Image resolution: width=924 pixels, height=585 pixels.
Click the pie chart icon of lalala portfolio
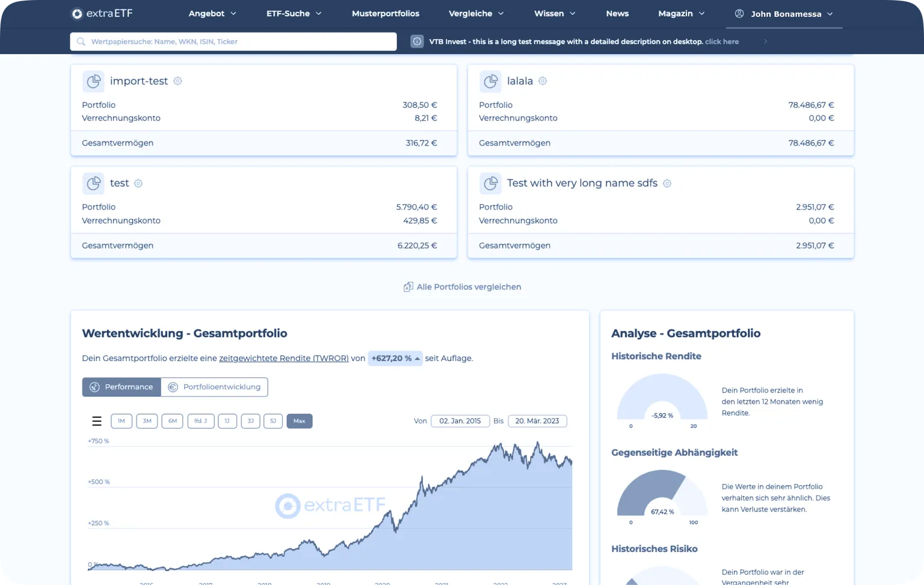(490, 81)
